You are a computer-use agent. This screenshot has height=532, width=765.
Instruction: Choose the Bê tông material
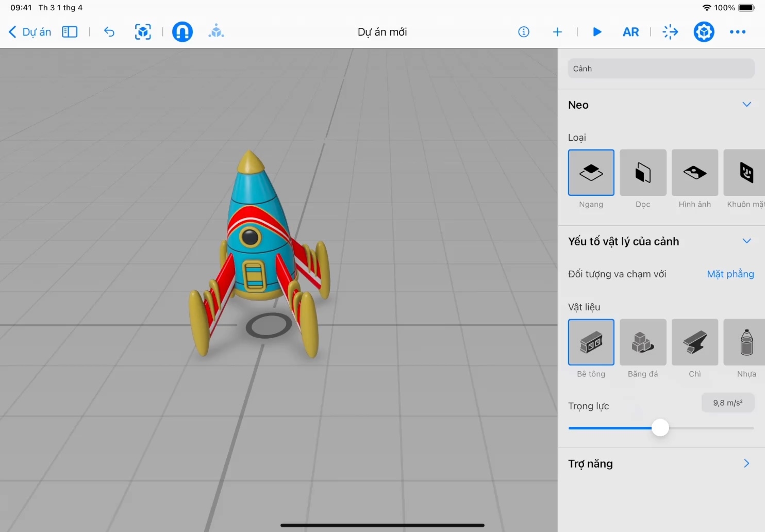click(591, 342)
